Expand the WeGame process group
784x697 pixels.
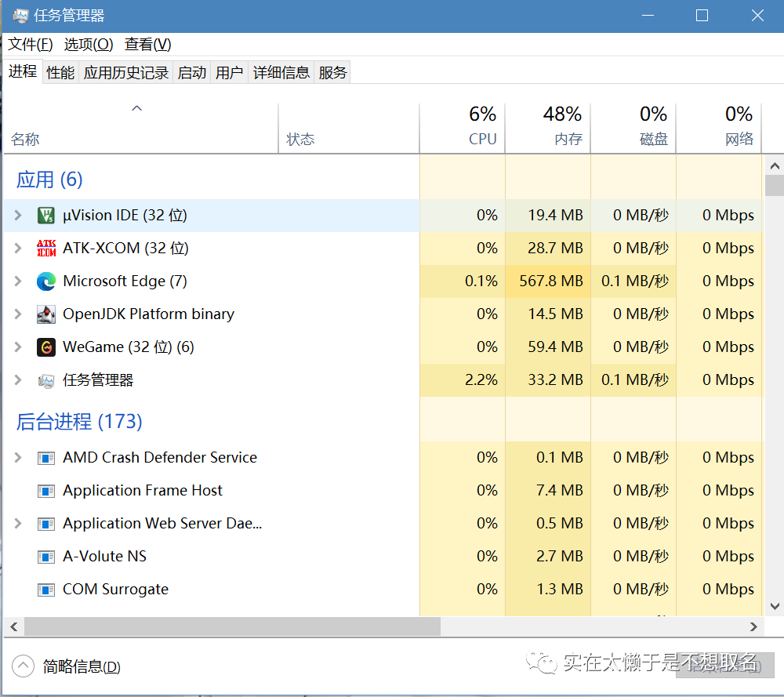pyautogui.click(x=18, y=347)
